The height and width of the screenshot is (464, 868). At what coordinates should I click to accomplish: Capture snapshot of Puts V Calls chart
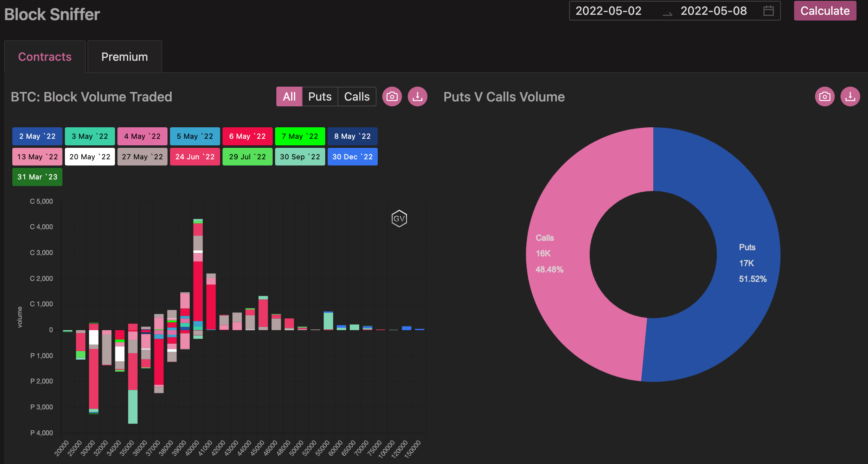pos(825,96)
